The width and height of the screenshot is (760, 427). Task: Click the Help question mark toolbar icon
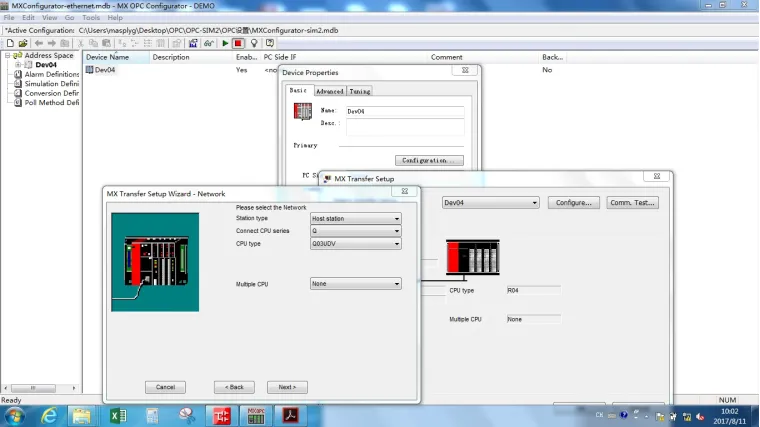(270, 43)
